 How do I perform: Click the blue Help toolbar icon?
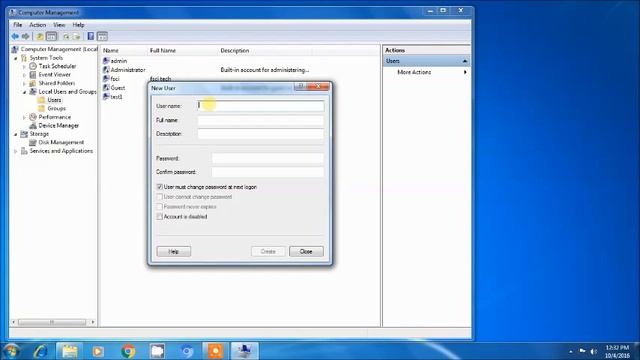[x=91, y=36]
